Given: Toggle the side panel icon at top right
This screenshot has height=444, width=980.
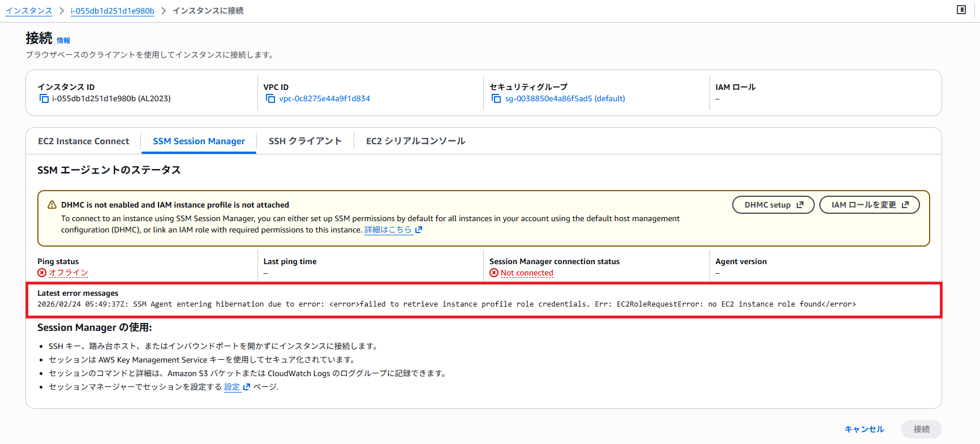Looking at the screenshot, I should pos(961,10).
